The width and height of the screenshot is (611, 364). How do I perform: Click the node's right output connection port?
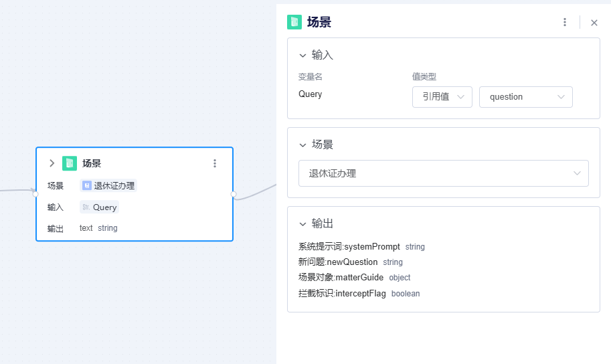coord(234,194)
